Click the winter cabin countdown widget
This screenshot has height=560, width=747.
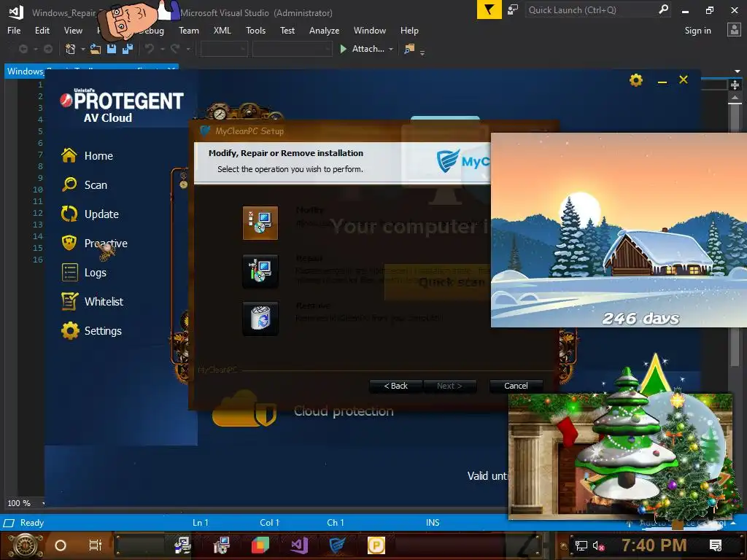point(619,230)
